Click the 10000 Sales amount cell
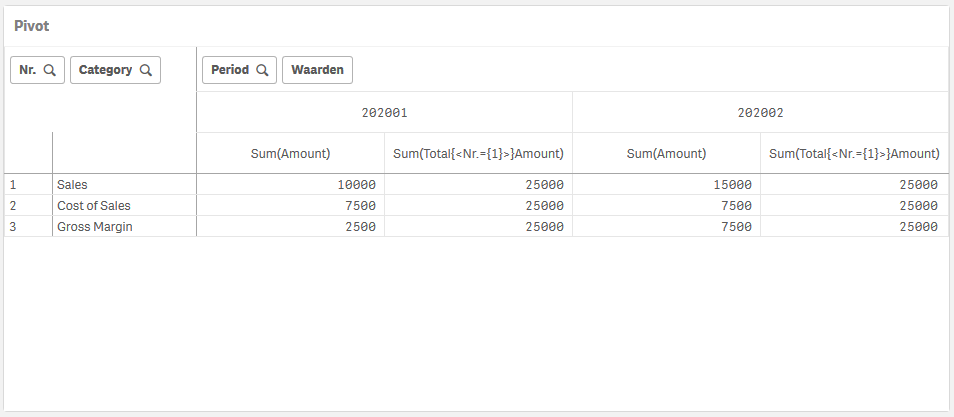 tap(291, 185)
